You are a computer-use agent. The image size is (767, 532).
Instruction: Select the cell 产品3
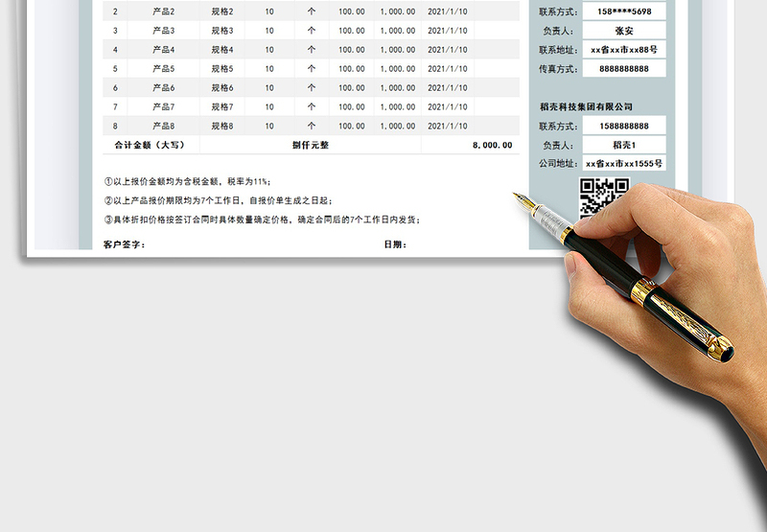(163, 31)
